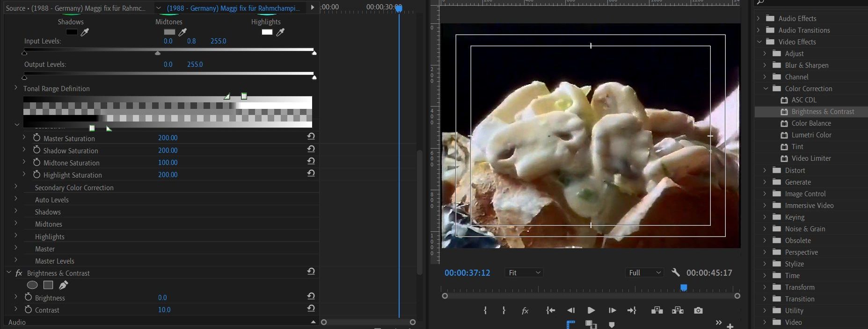This screenshot has width=868, height=329.
Task: Toggle animation stopwatch for Master Saturation
Action: point(36,137)
